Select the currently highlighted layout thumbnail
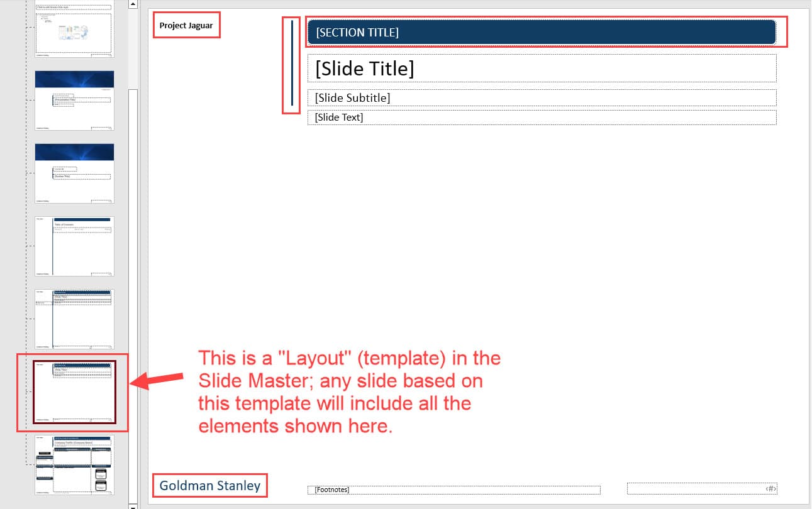The height and width of the screenshot is (509, 812). [x=74, y=391]
